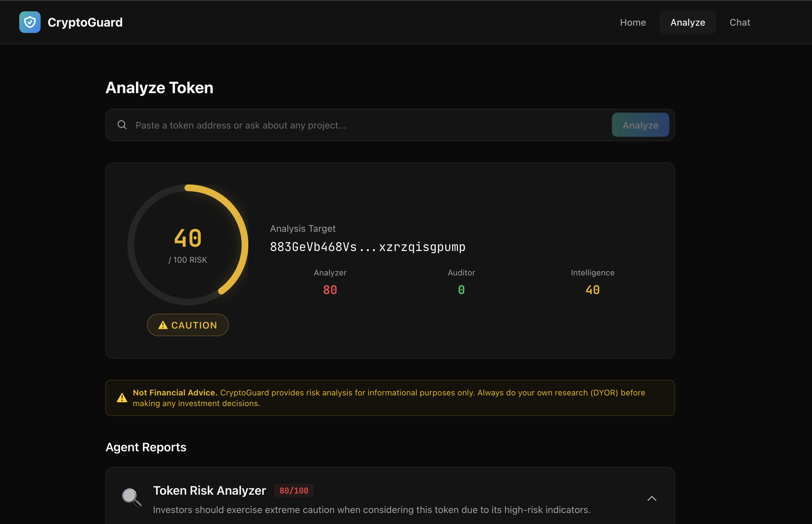The height and width of the screenshot is (524, 812).
Task: Select the analysis target address 883GeVb468Vs...xzrzqisgpump
Action: tap(368, 247)
